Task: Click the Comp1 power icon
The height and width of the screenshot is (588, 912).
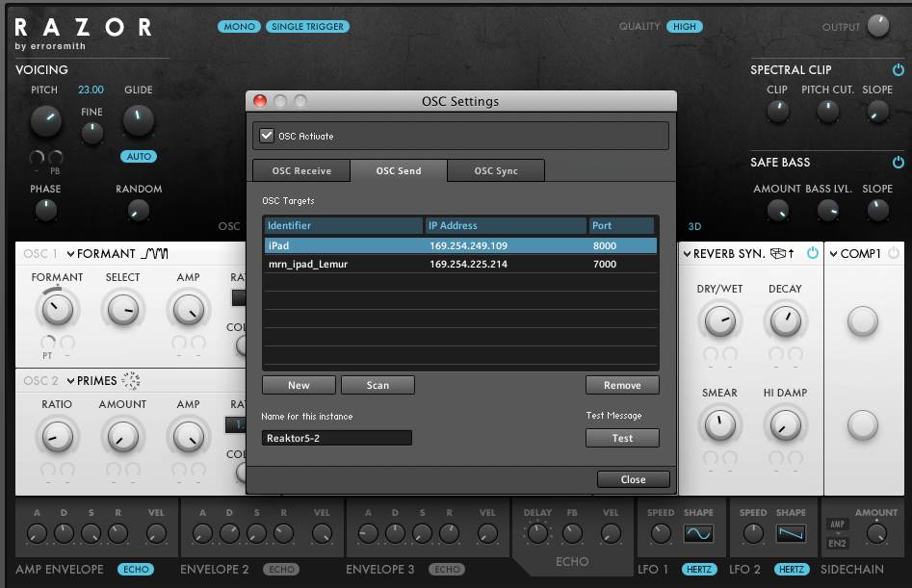Action: click(x=894, y=254)
